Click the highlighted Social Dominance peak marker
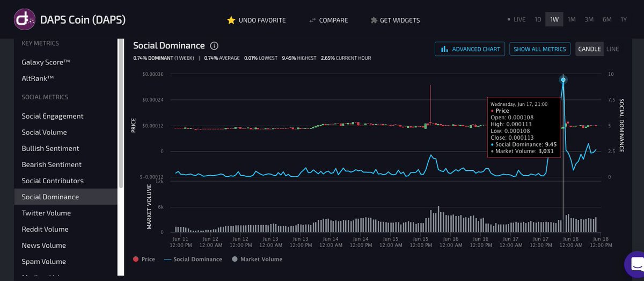 click(x=563, y=80)
